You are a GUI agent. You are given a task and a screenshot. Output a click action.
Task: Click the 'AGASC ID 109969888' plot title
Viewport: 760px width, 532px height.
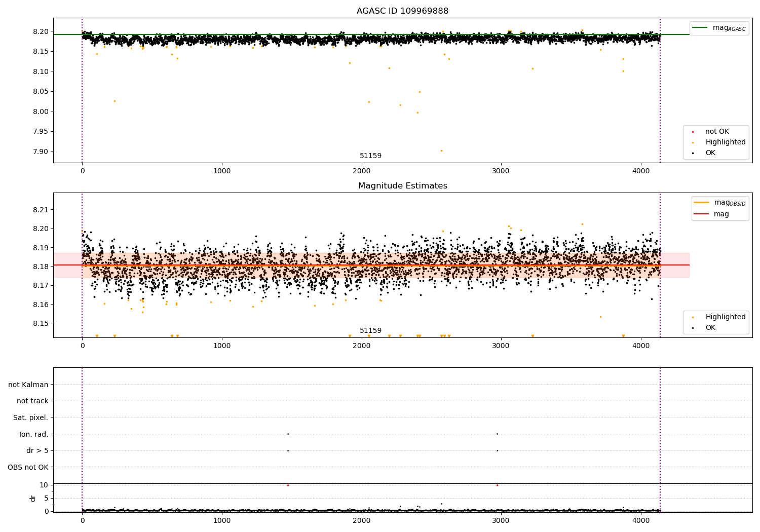[402, 11]
